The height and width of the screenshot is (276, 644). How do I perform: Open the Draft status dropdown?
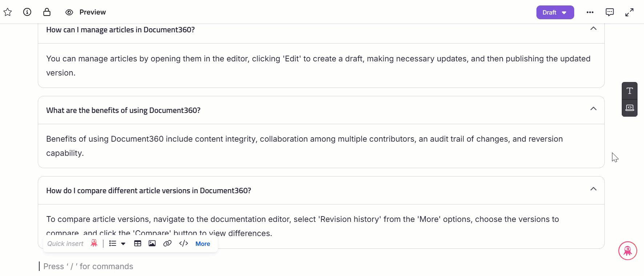[x=555, y=12]
